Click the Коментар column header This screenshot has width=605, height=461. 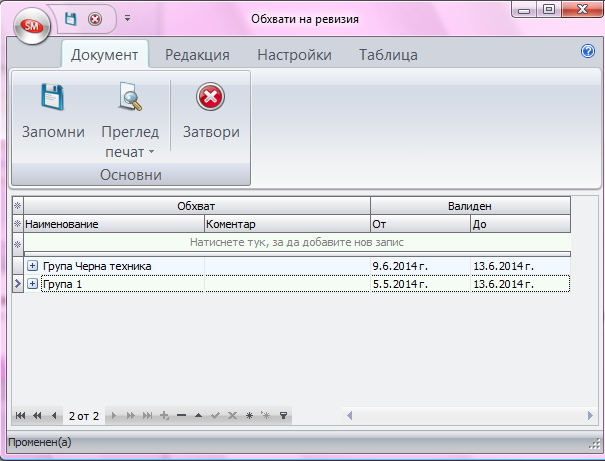[x=287, y=224]
